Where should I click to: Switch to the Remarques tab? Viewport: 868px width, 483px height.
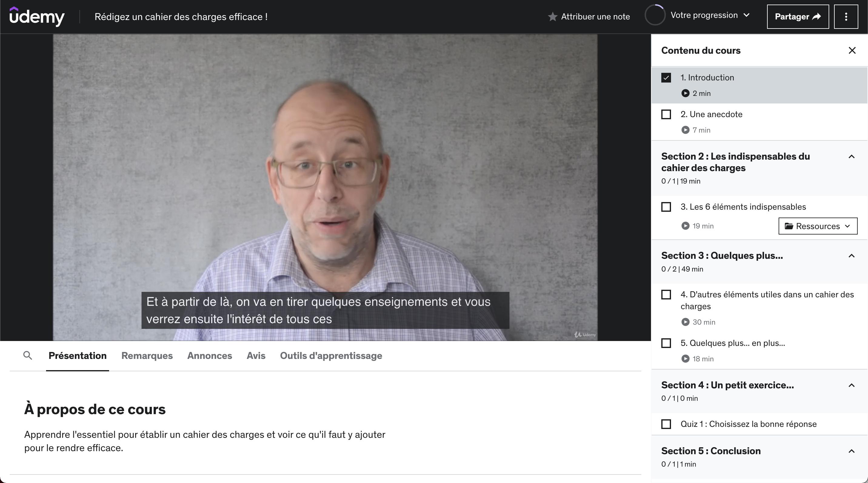click(147, 356)
